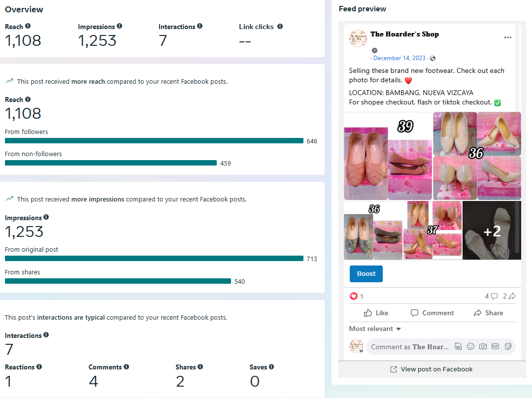The width and height of the screenshot is (532, 398).
Task: Click the info icon next to Reach in Overview
Action: [28, 27]
